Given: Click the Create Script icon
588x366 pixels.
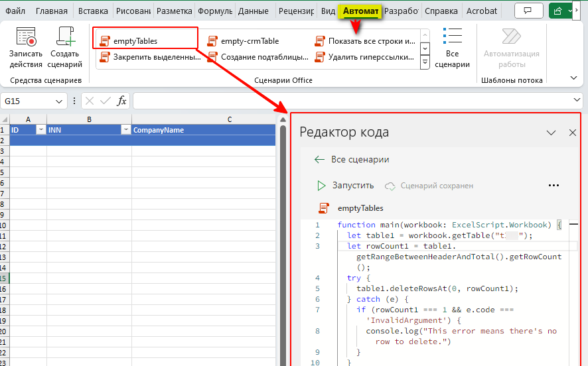Looking at the screenshot, I should 66,38.
